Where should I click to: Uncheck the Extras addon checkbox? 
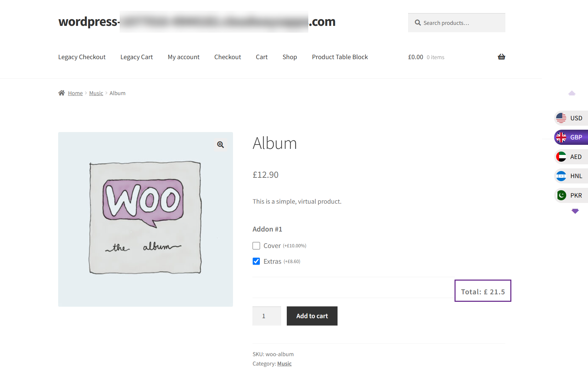tap(256, 261)
